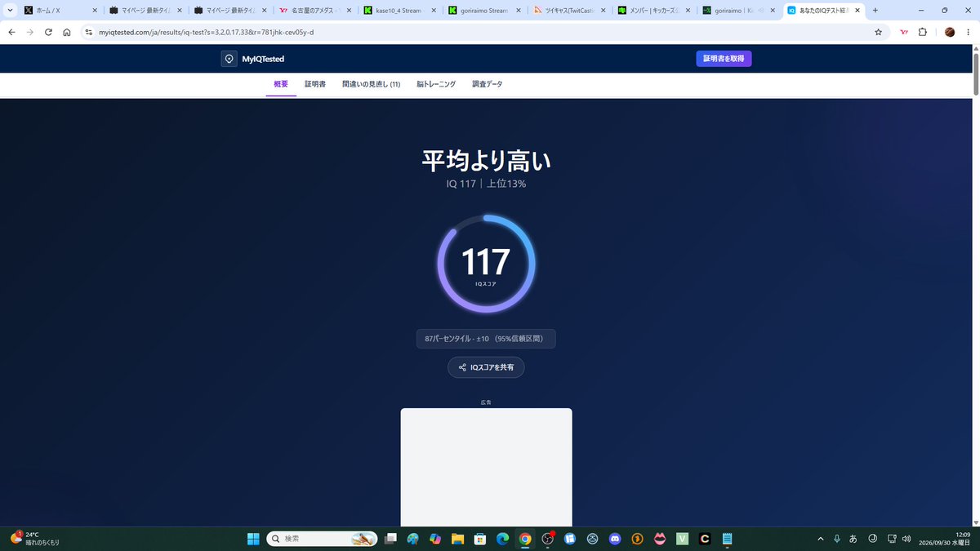
Task: Select the 概要 tab
Action: click(281, 84)
